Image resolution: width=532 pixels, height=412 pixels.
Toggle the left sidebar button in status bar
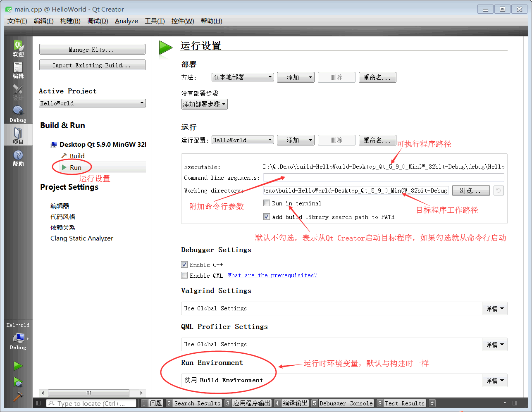click(38, 403)
